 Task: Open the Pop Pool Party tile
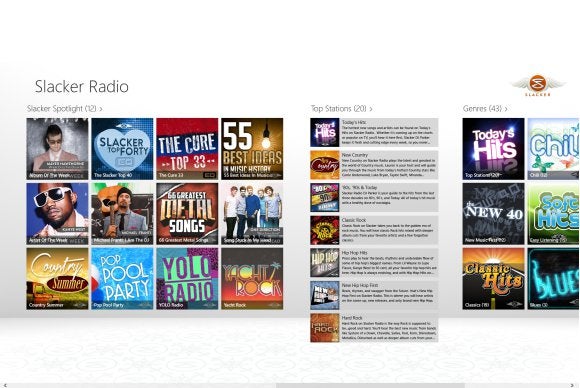coord(122,279)
